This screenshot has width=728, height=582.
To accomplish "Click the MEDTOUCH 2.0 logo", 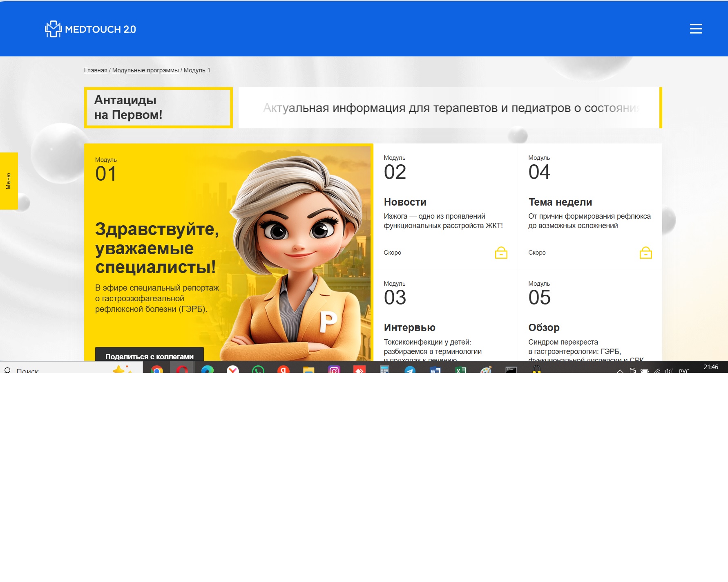I will point(90,29).
